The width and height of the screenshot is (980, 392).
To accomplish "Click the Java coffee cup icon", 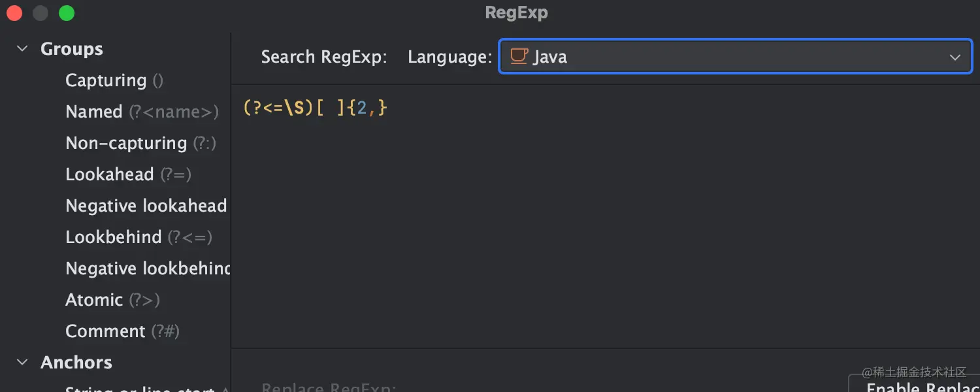I will click(519, 56).
